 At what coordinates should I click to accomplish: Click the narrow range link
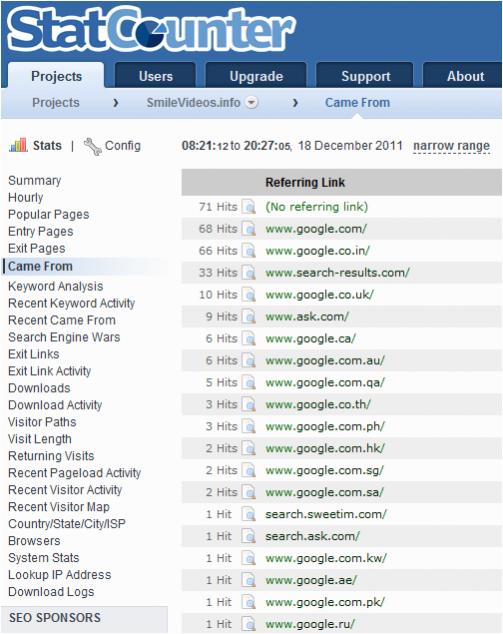pos(451,146)
